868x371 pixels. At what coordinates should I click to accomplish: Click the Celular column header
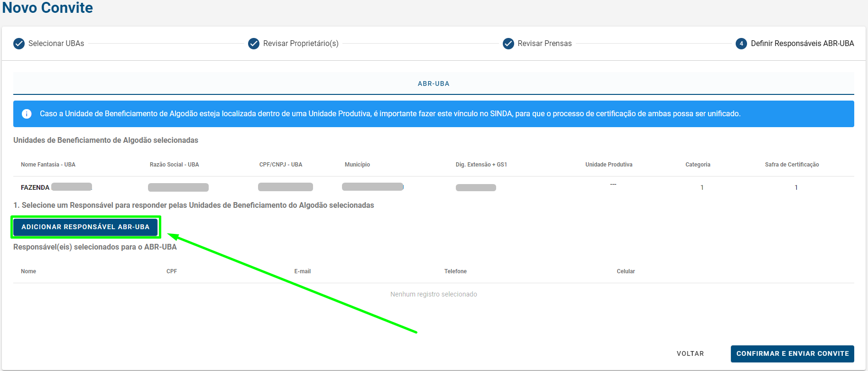tap(626, 271)
